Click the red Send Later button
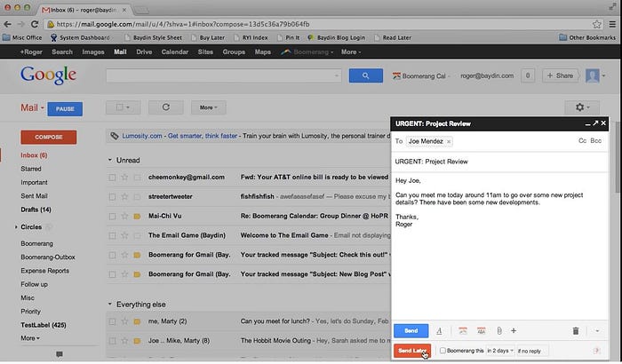The image size is (622, 364). pyautogui.click(x=412, y=351)
